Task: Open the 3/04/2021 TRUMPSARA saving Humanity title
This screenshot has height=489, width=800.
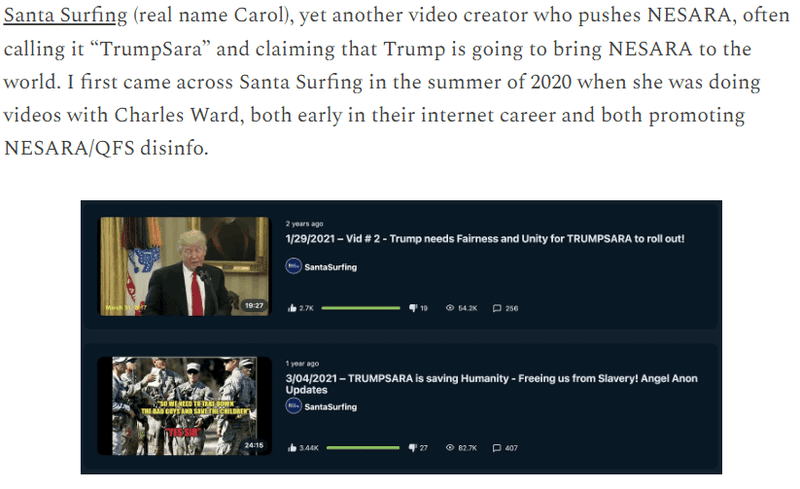Action: 491,384
